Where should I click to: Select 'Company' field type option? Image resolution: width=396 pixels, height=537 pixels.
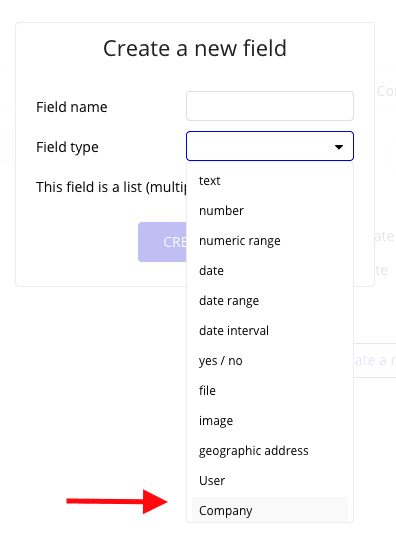click(270, 510)
